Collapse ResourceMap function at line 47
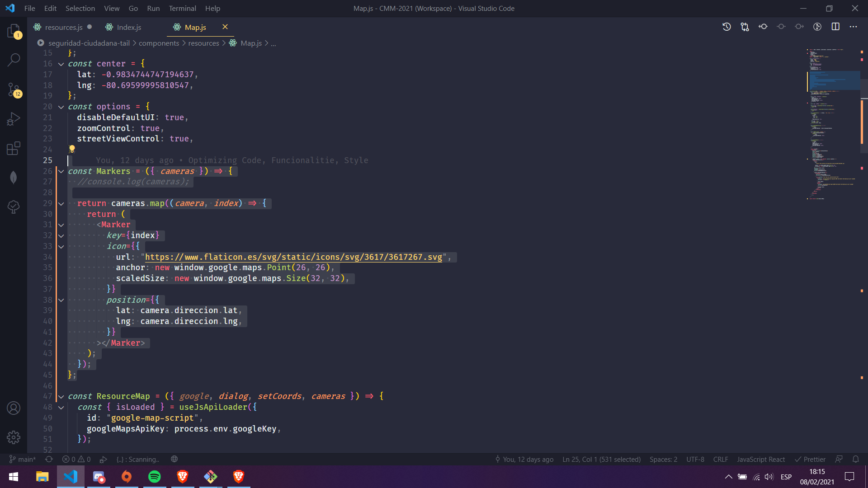The height and width of the screenshot is (488, 868). [61, 396]
